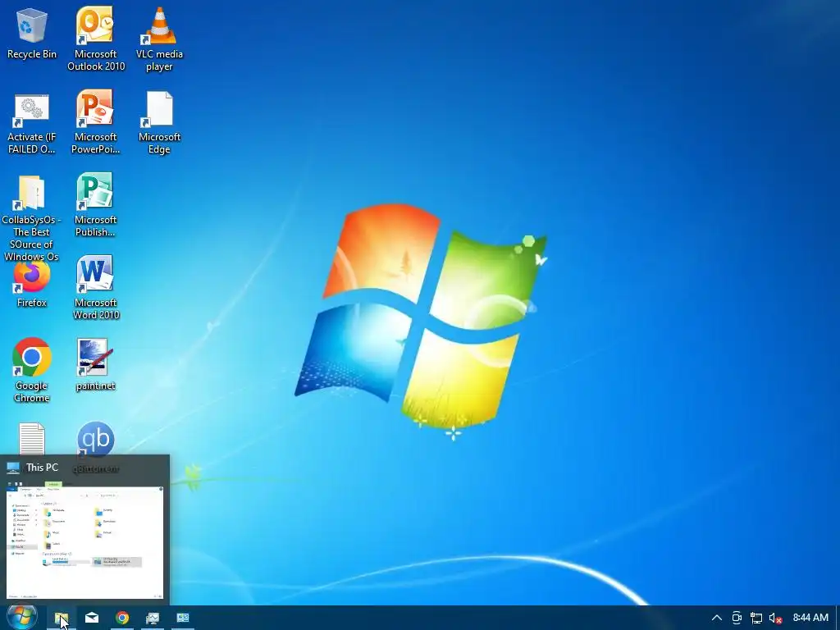Click the Control Panel taskbar icon
840x630 pixels.
coord(183,619)
